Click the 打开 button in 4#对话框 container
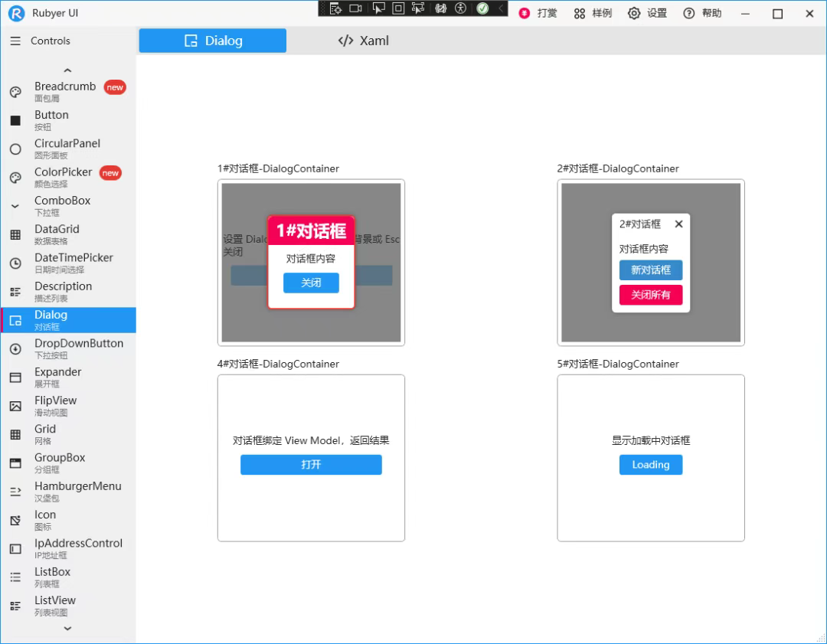 311,465
